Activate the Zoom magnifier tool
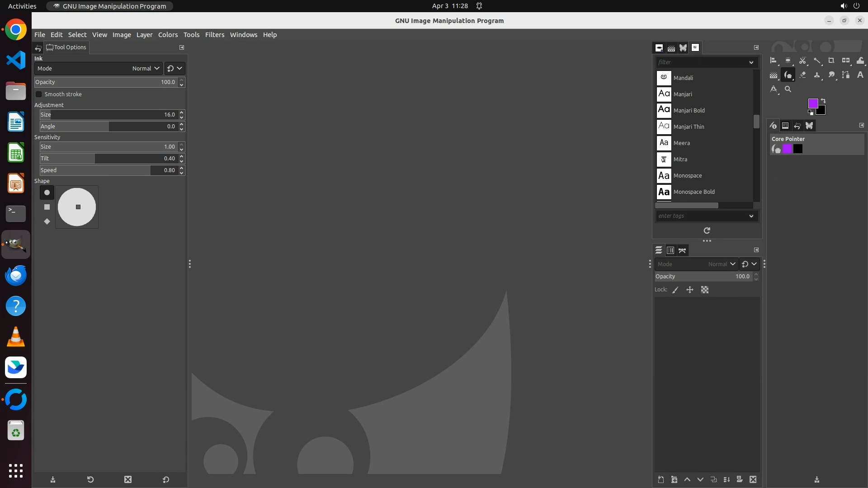 click(x=788, y=89)
